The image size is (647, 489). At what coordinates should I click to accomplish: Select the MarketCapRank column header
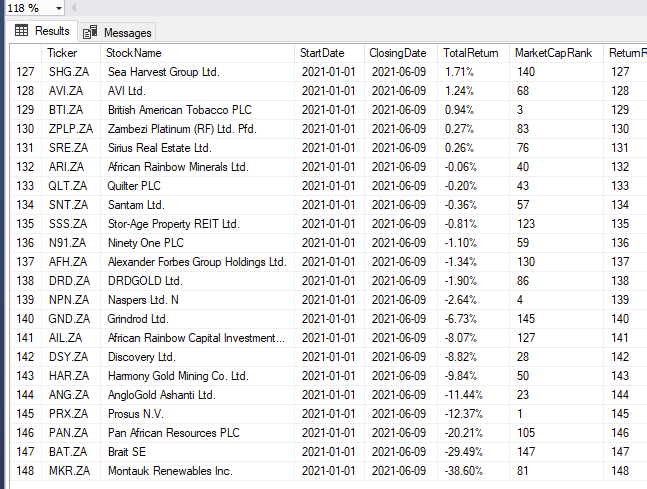coord(556,53)
